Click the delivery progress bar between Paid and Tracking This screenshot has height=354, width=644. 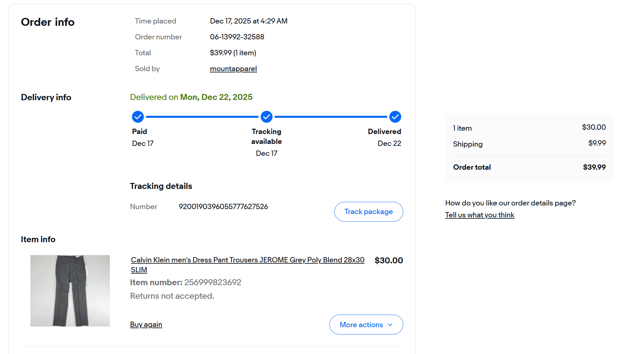click(x=202, y=117)
